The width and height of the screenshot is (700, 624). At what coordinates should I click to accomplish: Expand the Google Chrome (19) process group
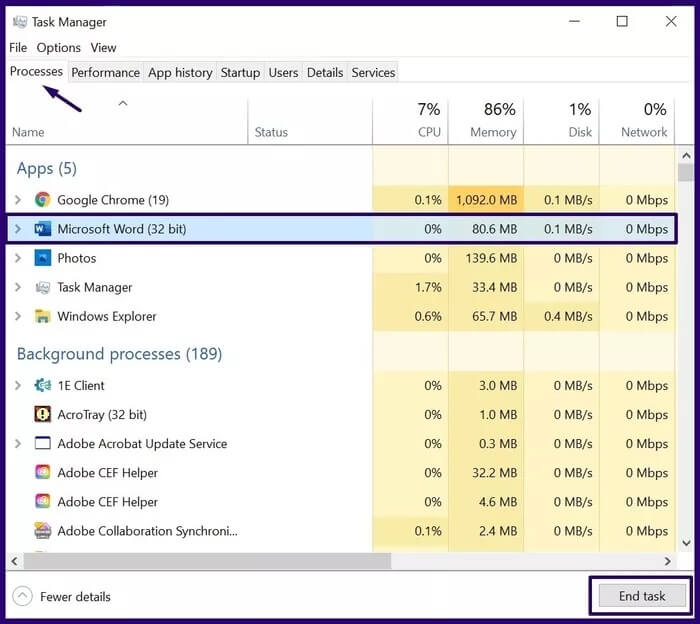pos(18,200)
